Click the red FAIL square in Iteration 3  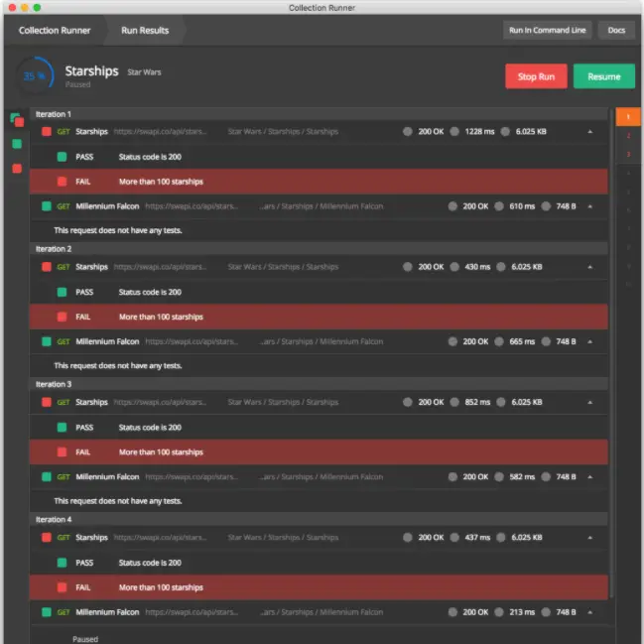click(x=62, y=452)
